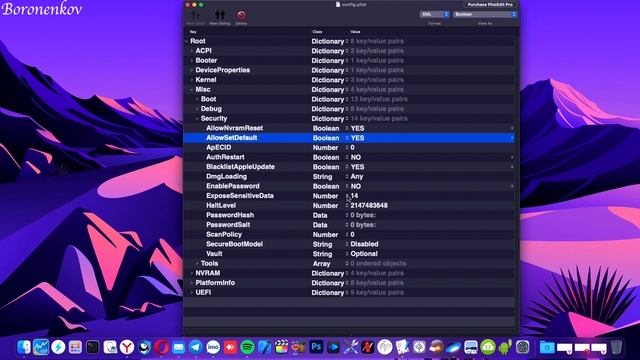Click the HaltLevel value 2147483648
The image size is (640, 360).
click(x=369, y=206)
